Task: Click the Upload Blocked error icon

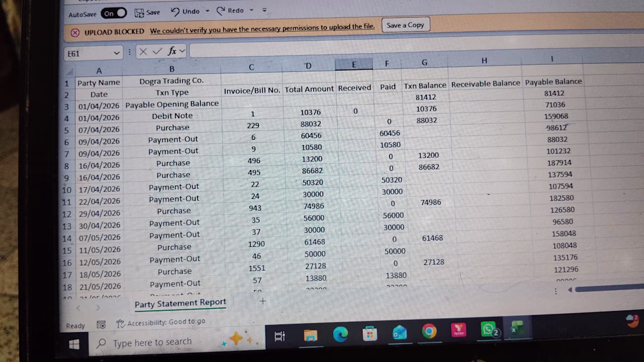Action: click(75, 33)
